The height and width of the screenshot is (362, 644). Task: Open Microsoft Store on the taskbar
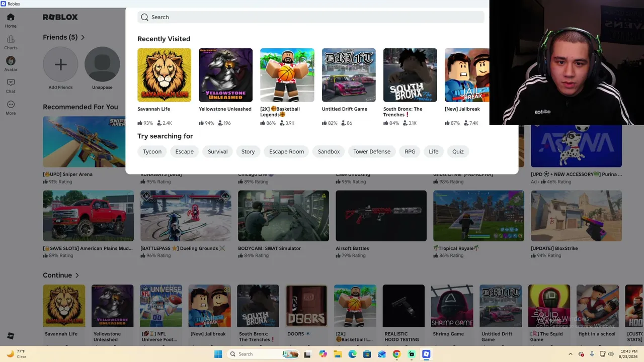point(367,354)
